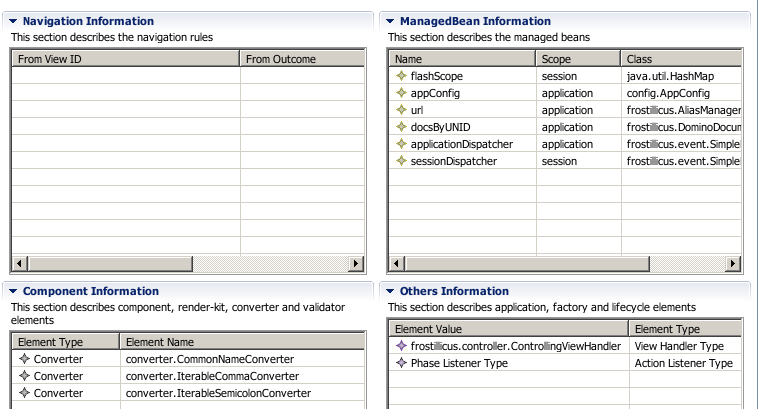Click the CommonNameConverter row icon
Viewport: 760px width, 409px height.
[25, 359]
